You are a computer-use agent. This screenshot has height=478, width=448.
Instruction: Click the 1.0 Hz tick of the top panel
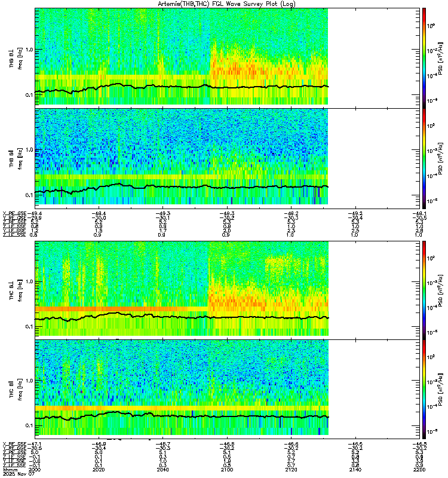pyautogui.click(x=29, y=50)
